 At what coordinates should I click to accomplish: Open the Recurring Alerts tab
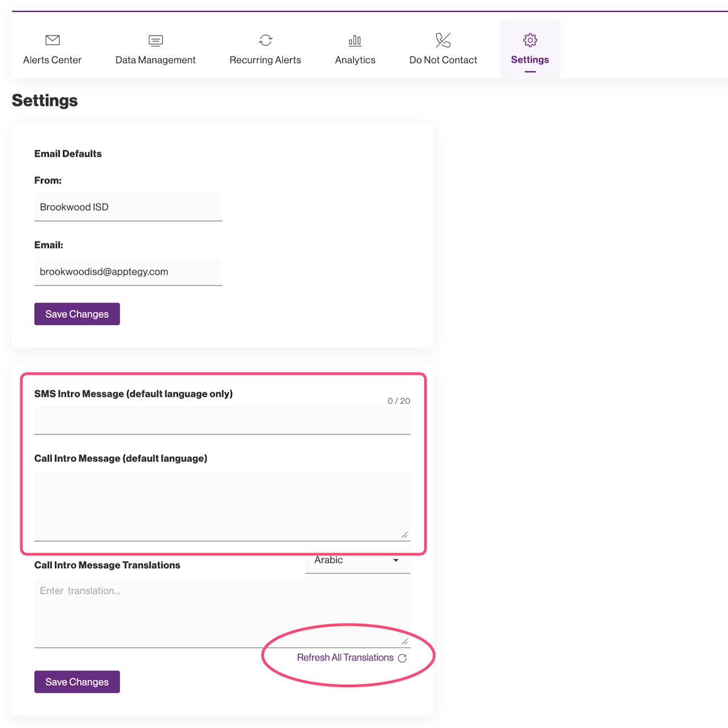click(265, 60)
